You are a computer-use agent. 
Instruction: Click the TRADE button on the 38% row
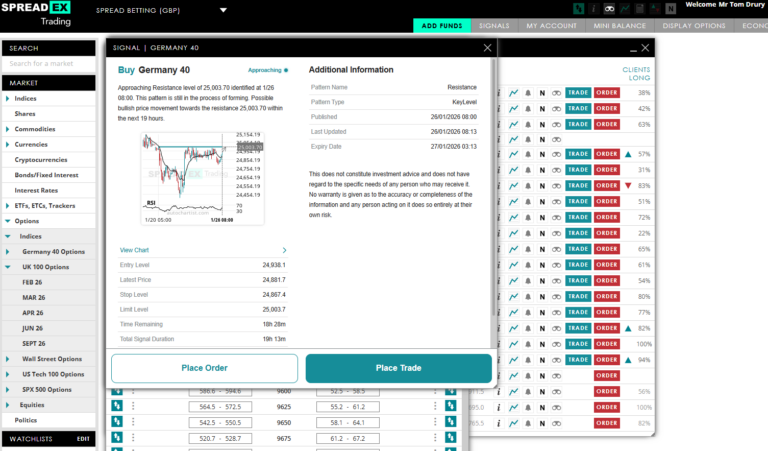tap(578, 93)
